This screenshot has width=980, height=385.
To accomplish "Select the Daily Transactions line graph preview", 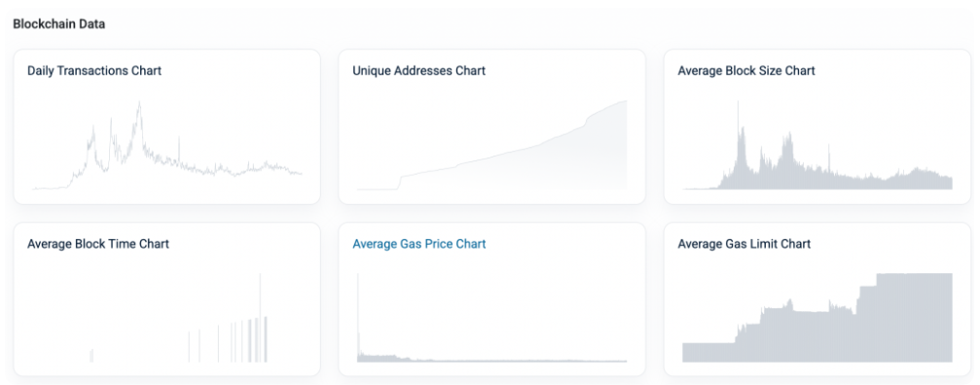I will [166, 145].
